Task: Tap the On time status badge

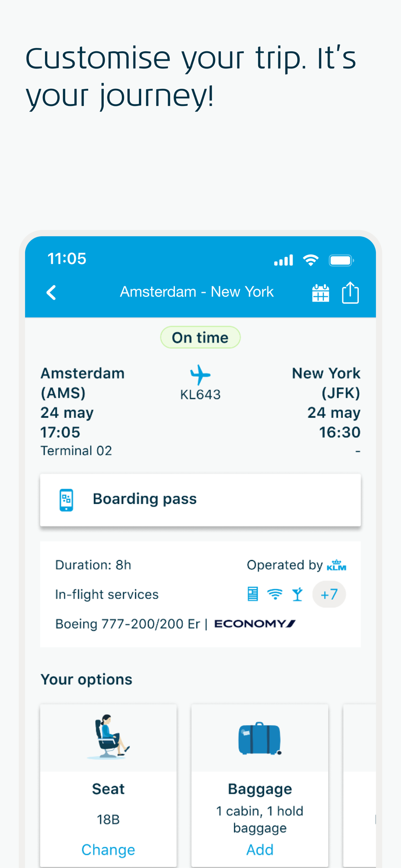Action: (x=200, y=337)
